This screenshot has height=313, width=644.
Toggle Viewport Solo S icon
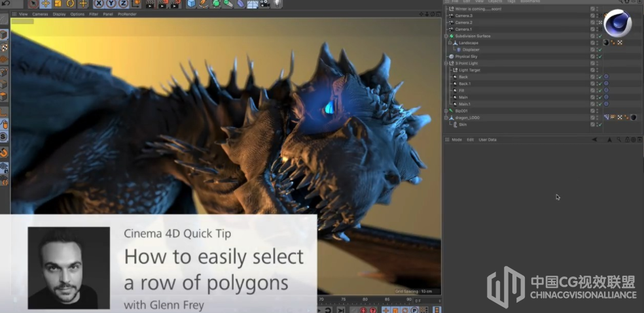tap(4, 136)
